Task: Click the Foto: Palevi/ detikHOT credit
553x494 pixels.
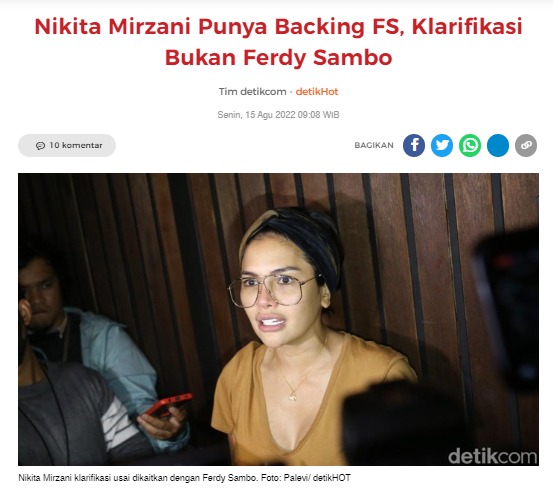Action: coord(306,478)
